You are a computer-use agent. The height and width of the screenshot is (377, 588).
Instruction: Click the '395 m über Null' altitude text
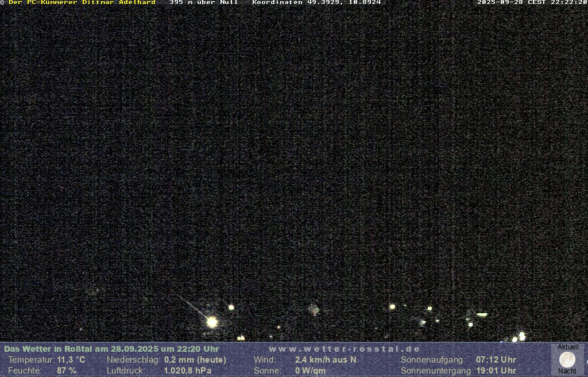(x=203, y=3)
